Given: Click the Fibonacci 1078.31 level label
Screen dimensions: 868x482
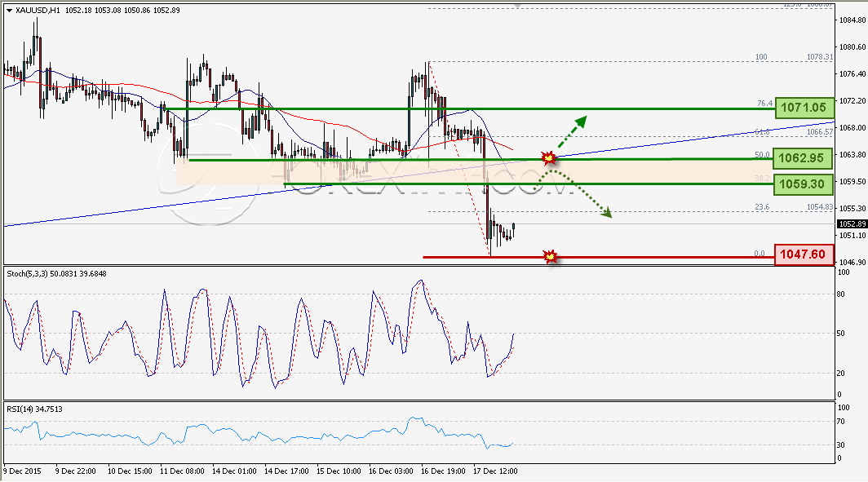Looking at the screenshot, I should pyautogui.click(x=820, y=57).
